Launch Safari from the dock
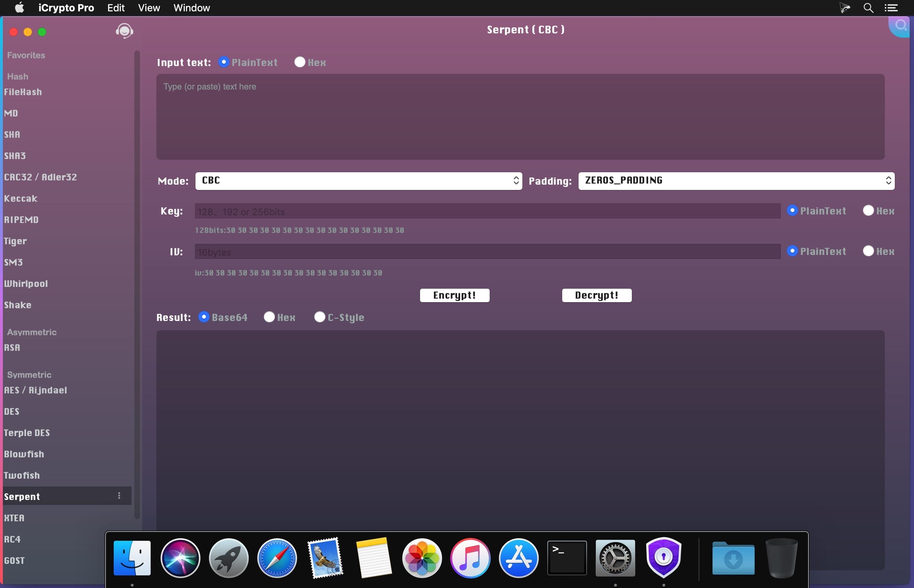 point(277,558)
